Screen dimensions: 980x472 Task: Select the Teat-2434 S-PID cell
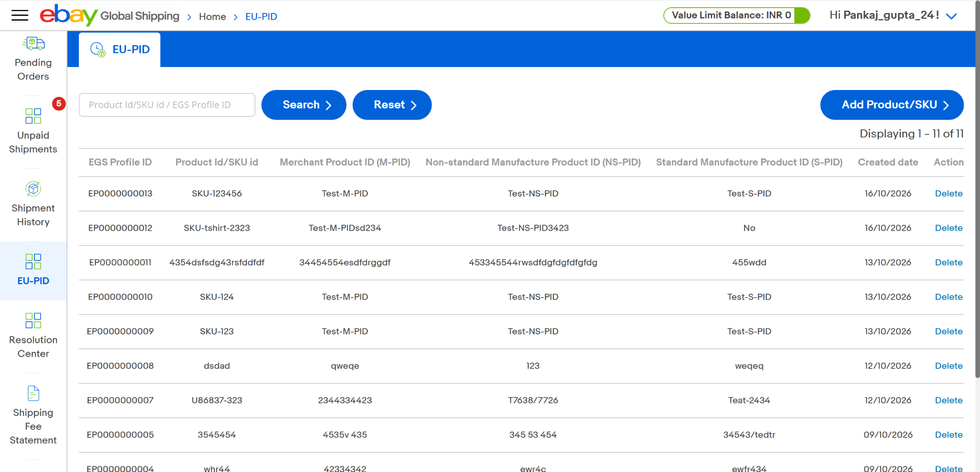tap(749, 400)
